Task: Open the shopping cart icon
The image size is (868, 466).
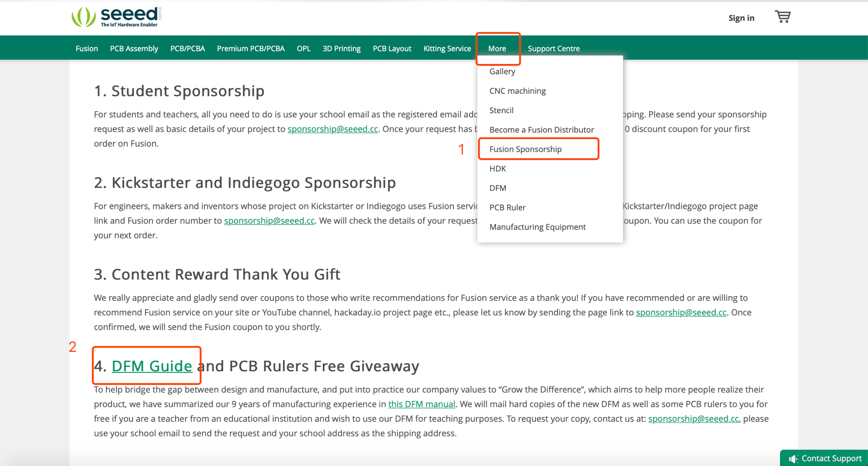Action: [x=782, y=17]
